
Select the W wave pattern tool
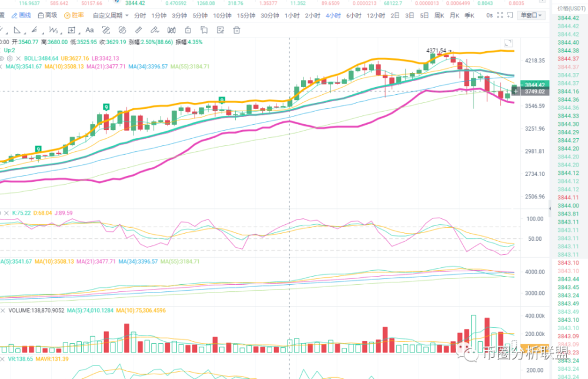tap(54, 30)
